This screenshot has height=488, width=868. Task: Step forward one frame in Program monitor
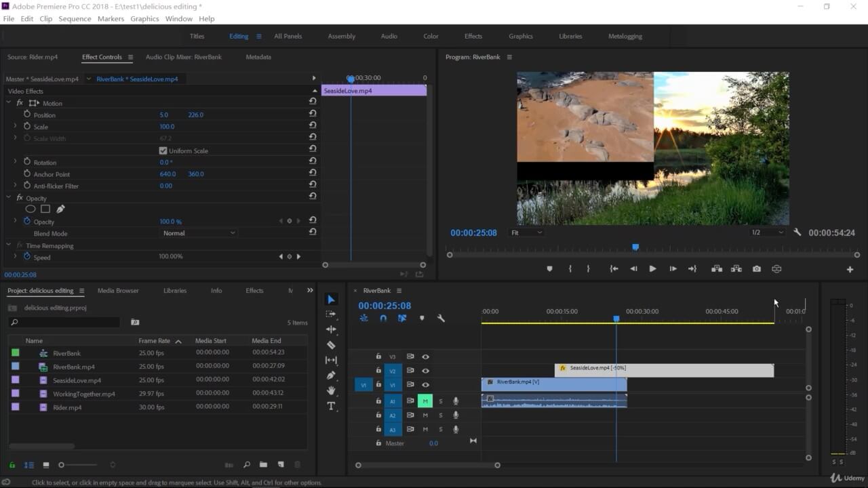(673, 269)
